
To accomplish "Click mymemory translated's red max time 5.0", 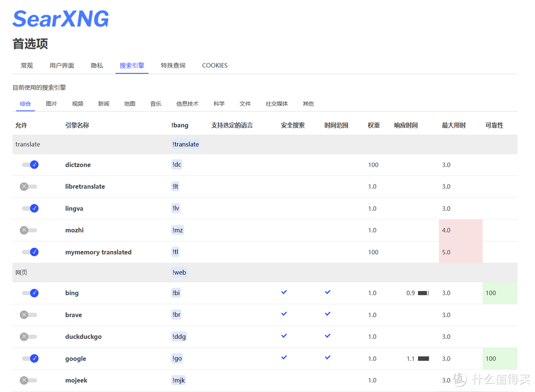I will [461, 252].
